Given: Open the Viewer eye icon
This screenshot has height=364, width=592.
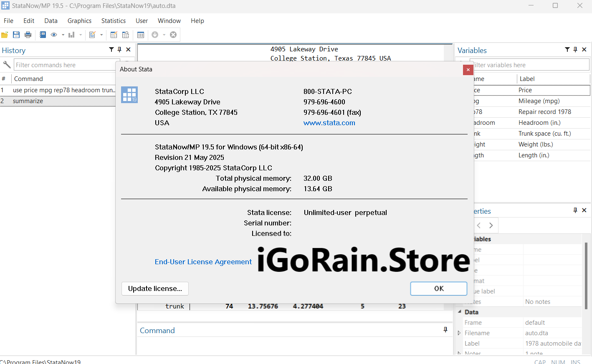Looking at the screenshot, I should (x=54, y=35).
